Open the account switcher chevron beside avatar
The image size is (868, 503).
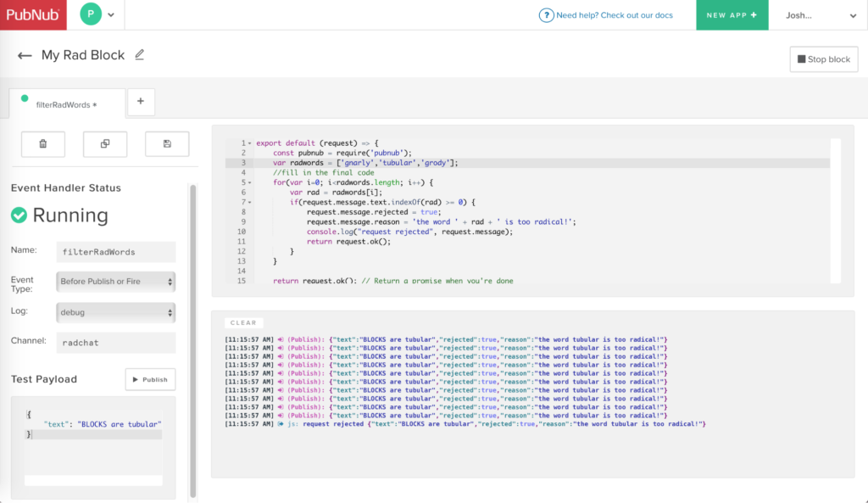click(x=111, y=15)
